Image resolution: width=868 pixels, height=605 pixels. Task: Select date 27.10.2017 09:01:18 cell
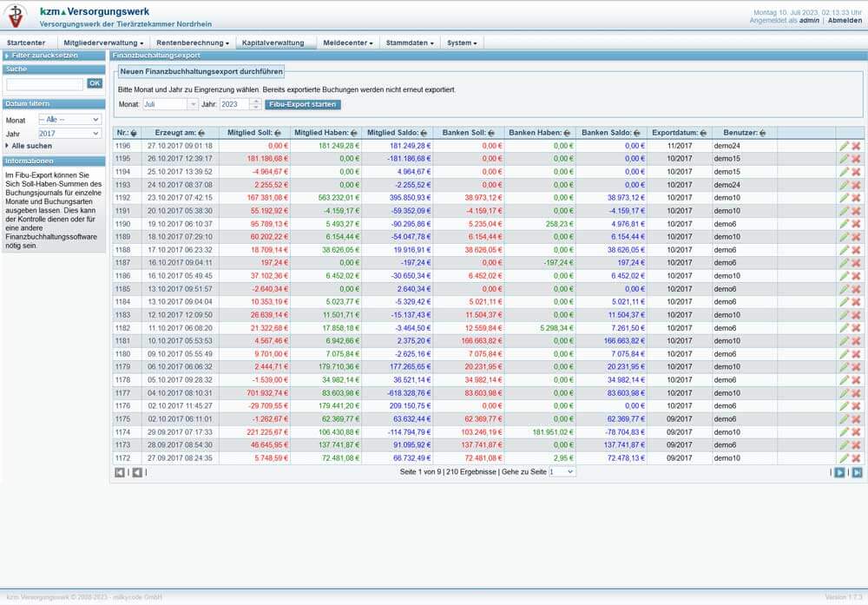(x=180, y=146)
